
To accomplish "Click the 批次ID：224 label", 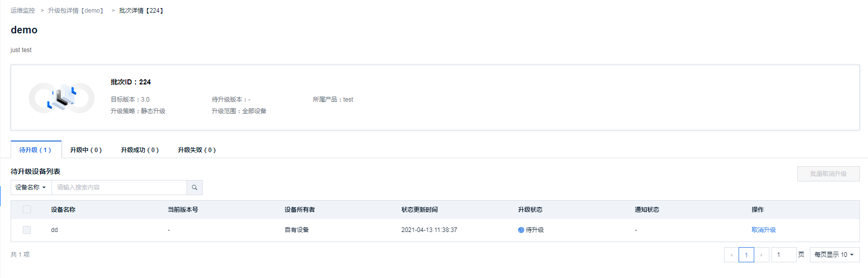I will (131, 82).
